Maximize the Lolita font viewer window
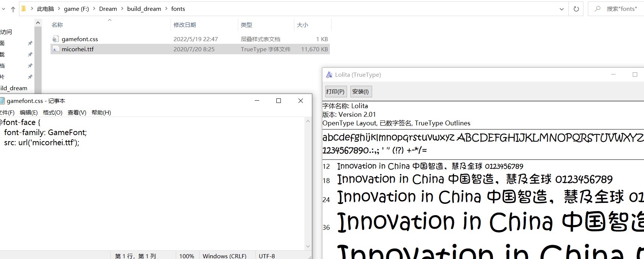 click(x=635, y=74)
